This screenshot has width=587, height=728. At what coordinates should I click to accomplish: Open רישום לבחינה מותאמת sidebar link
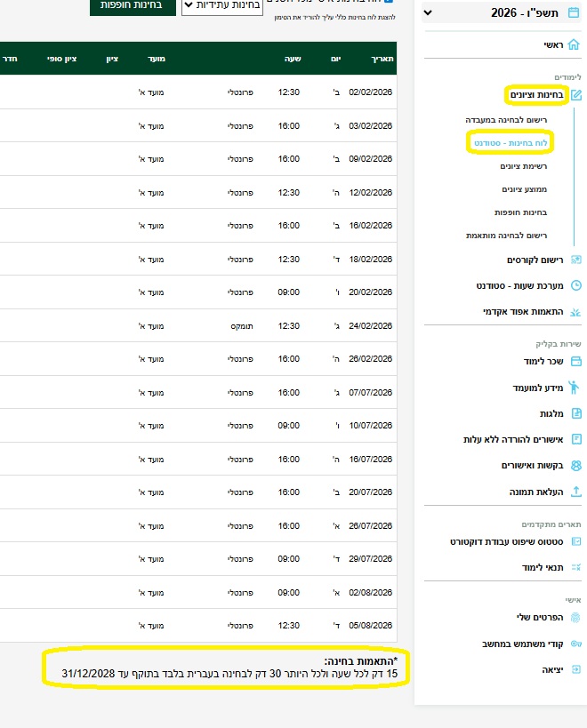coord(506,236)
